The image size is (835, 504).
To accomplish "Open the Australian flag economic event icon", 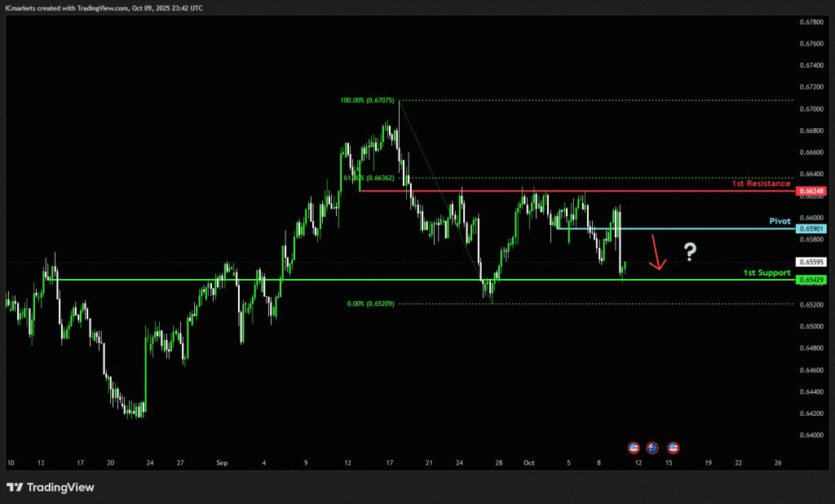I will (652, 448).
